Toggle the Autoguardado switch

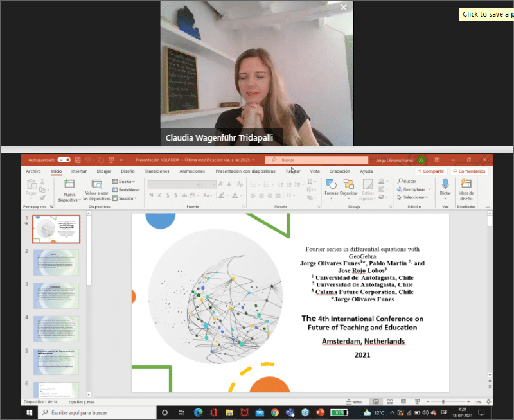click(x=64, y=159)
